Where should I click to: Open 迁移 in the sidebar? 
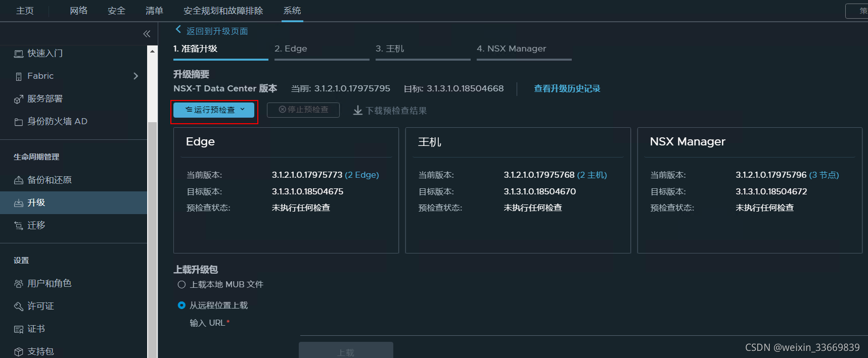point(36,226)
